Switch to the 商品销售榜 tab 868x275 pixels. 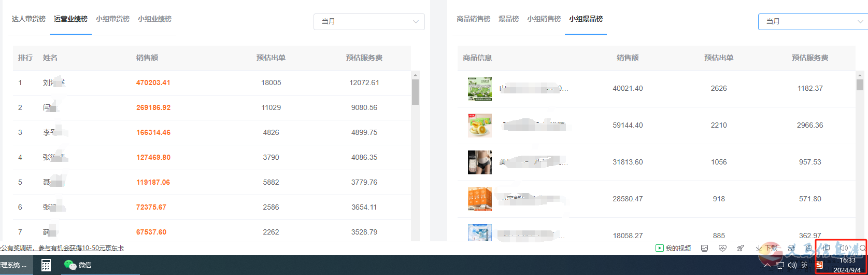point(473,19)
